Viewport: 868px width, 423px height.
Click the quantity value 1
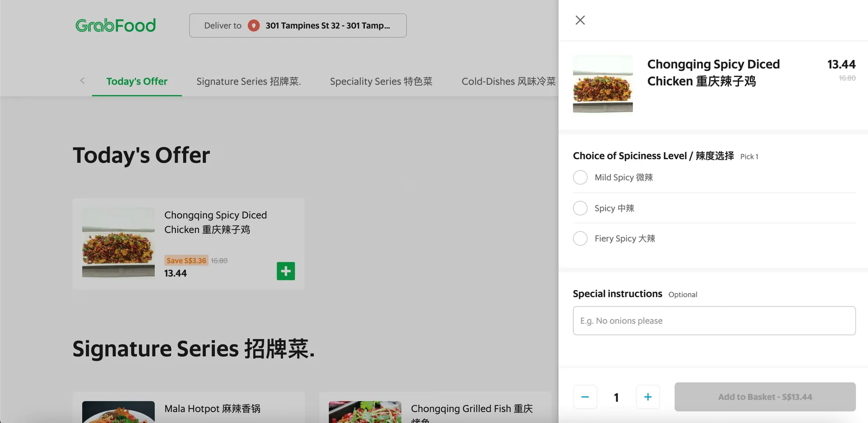coord(616,397)
